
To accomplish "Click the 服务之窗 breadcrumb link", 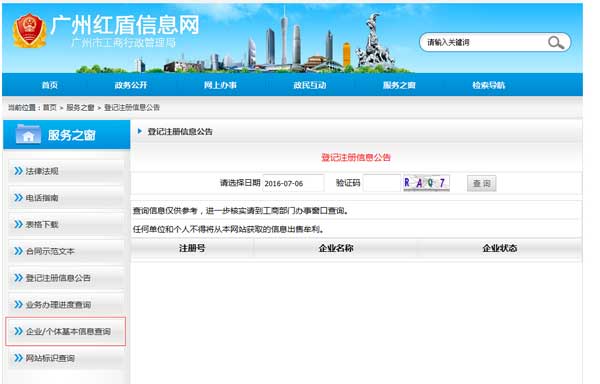I will pyautogui.click(x=80, y=107).
